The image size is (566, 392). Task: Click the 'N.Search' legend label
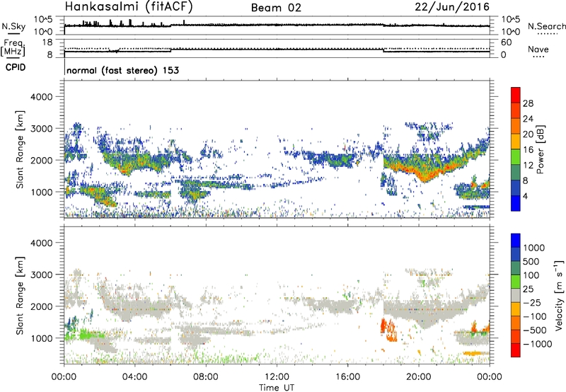[547, 26]
